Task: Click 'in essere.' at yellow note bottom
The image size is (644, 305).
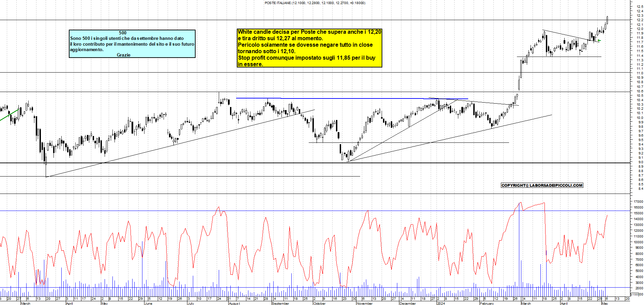Action: click(250, 64)
